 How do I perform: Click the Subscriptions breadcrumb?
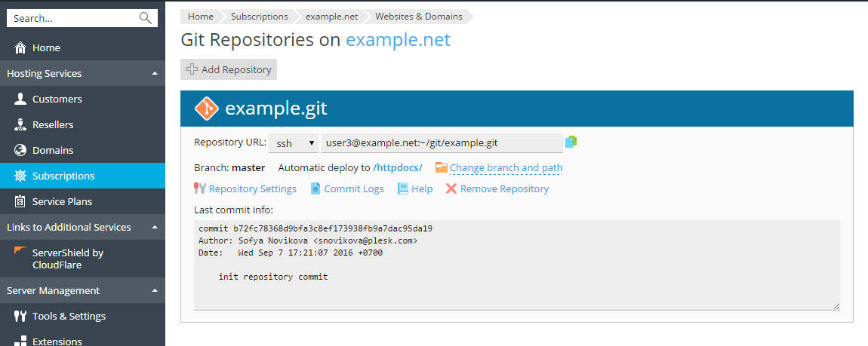(x=259, y=16)
